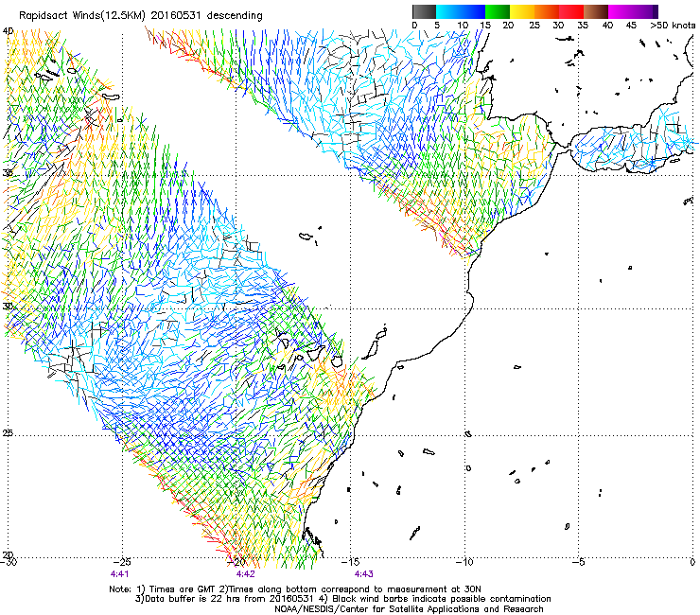Select the yellow 20-25 knots legend segment
The image size is (700, 615).
(x=522, y=11)
